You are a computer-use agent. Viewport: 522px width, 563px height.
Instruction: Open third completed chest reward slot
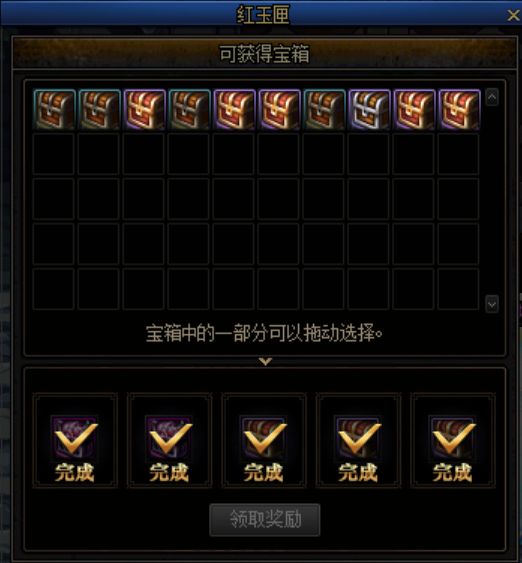(264, 440)
